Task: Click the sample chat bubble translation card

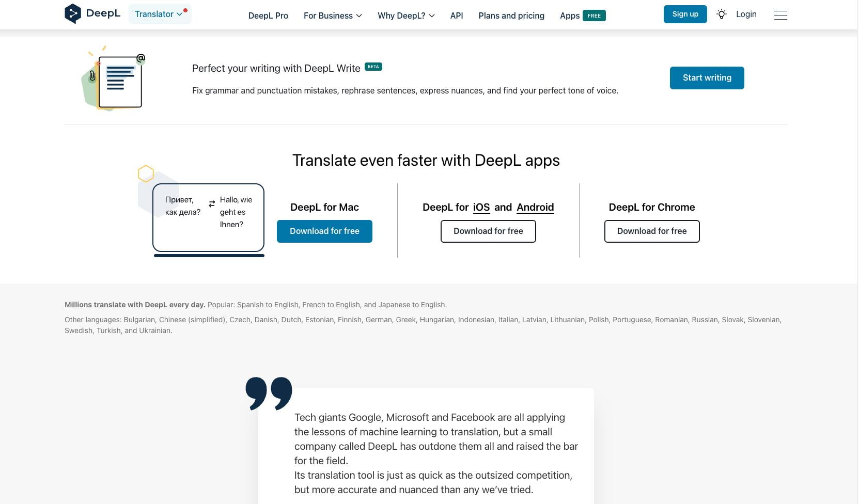Action: click(x=208, y=217)
